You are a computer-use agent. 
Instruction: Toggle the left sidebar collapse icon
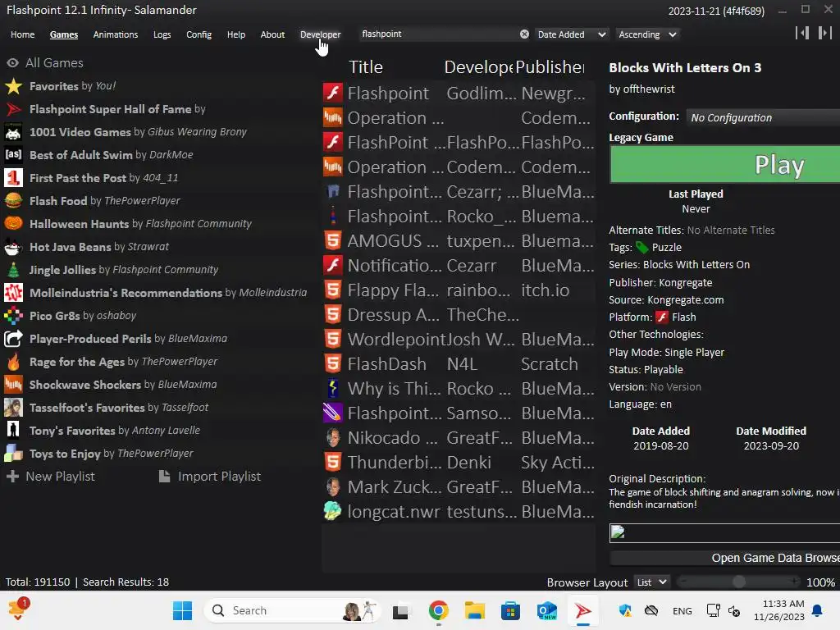tap(802, 33)
